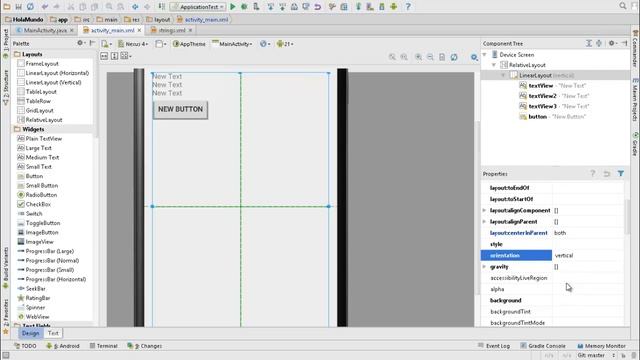Open the Search Everywhere magnifier icon
Viewport: 640px width, 360px height.
point(623,6)
